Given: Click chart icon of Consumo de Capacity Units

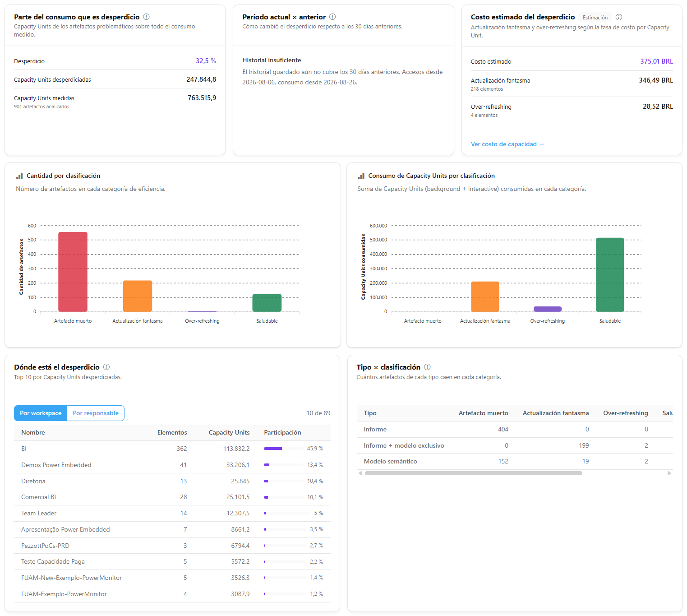Looking at the screenshot, I should pyautogui.click(x=361, y=176).
